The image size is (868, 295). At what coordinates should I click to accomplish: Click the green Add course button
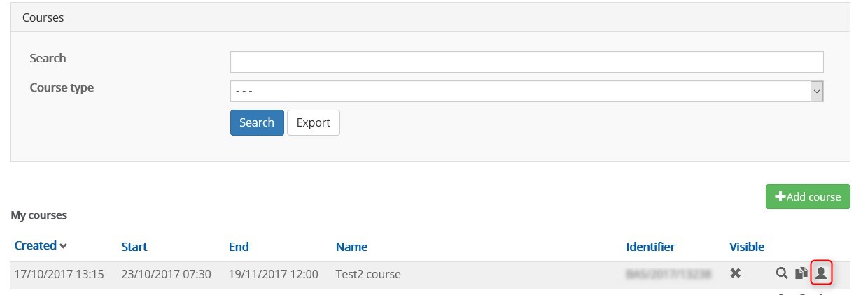pyautogui.click(x=808, y=196)
